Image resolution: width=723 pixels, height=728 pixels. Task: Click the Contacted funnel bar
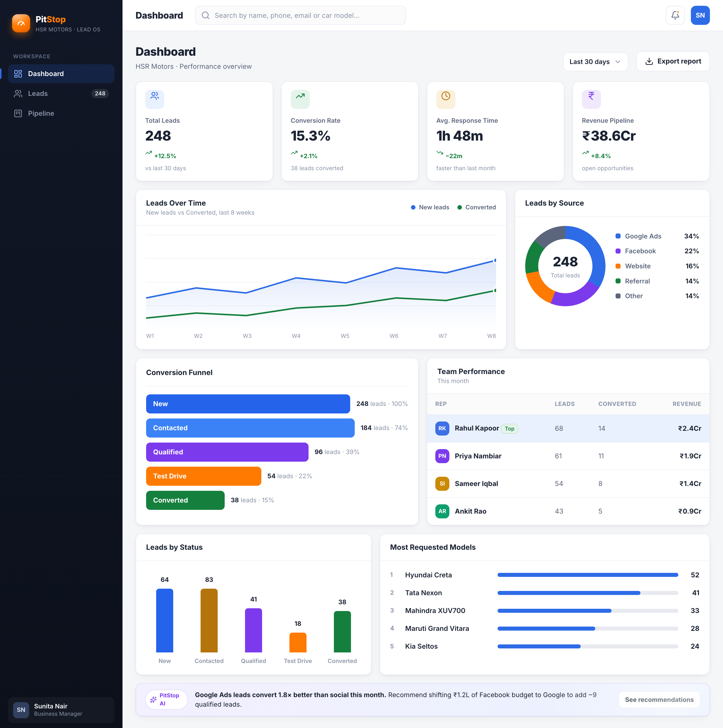click(x=250, y=428)
